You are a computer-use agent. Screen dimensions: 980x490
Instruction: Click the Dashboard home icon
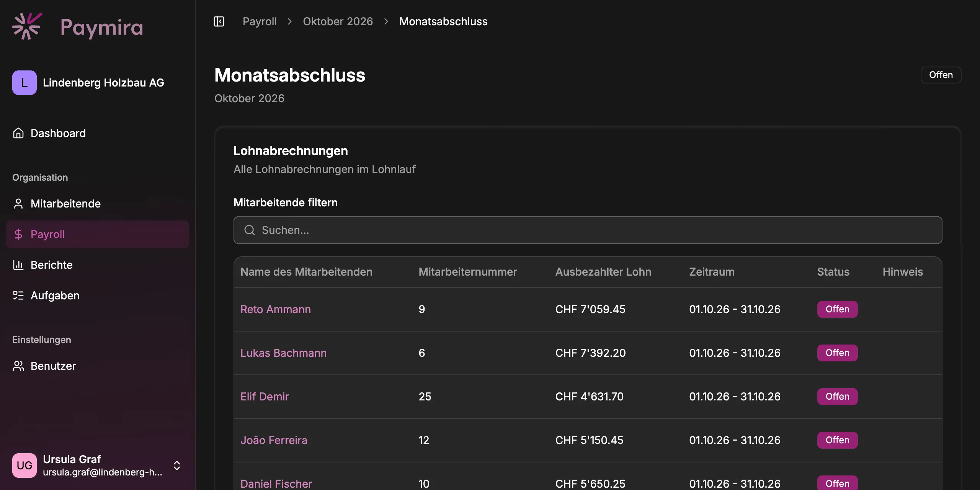[18, 133]
